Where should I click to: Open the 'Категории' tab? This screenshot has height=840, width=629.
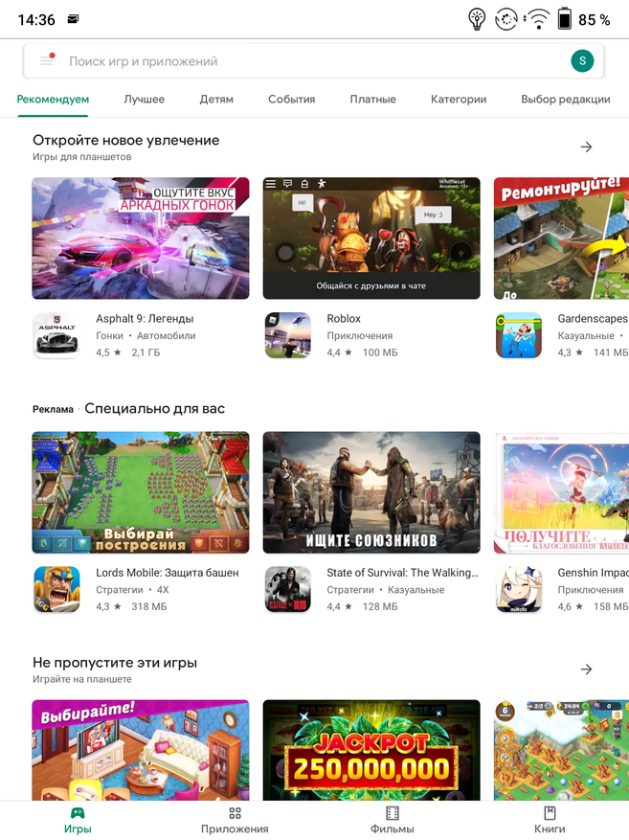[x=459, y=100]
